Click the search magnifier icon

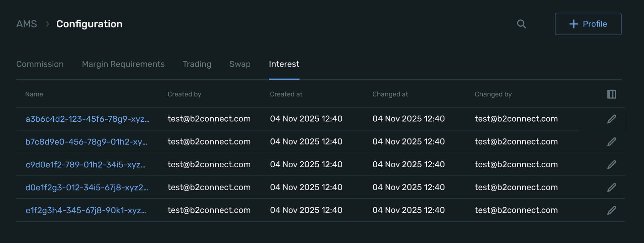(521, 24)
